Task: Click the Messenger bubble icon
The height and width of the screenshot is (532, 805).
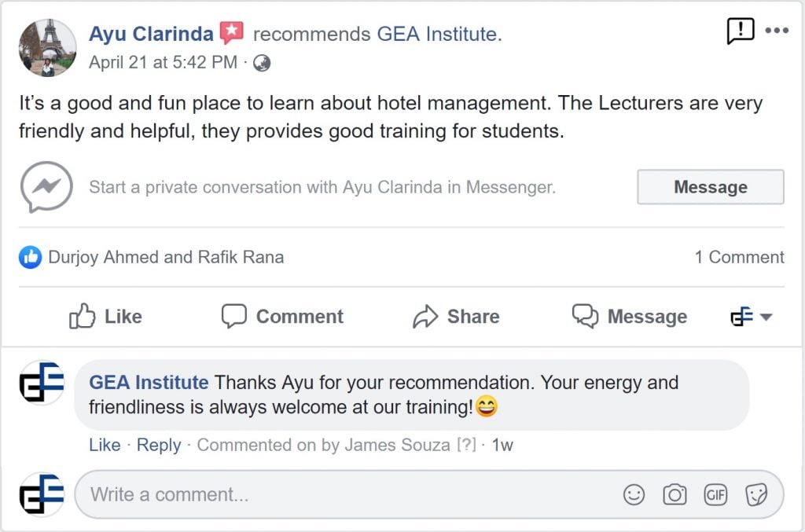Action: (46, 187)
